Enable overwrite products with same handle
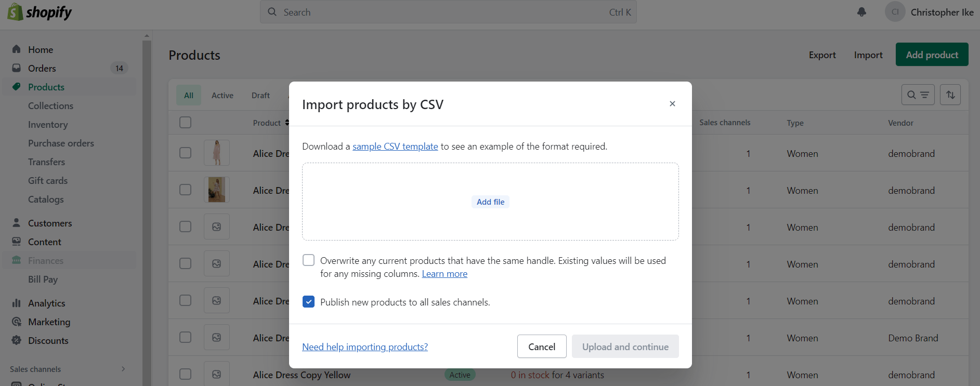Screen dimensions: 980x386 [308, 260]
